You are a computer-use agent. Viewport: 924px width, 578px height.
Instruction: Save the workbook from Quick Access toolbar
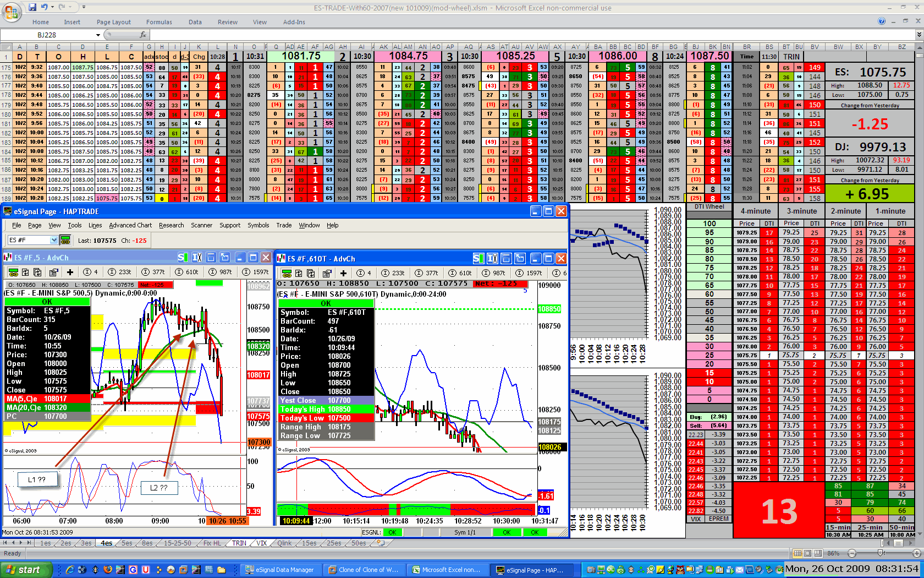click(x=32, y=7)
